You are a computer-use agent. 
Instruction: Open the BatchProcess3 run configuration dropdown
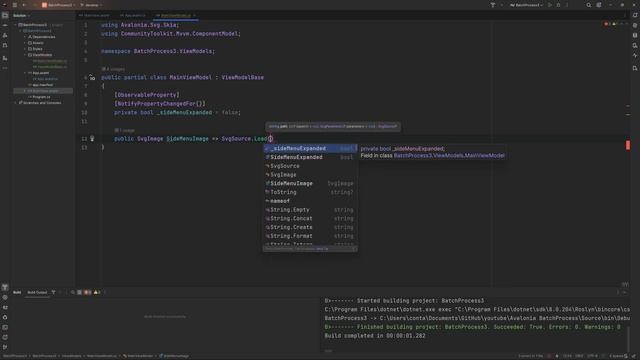tap(527, 5)
